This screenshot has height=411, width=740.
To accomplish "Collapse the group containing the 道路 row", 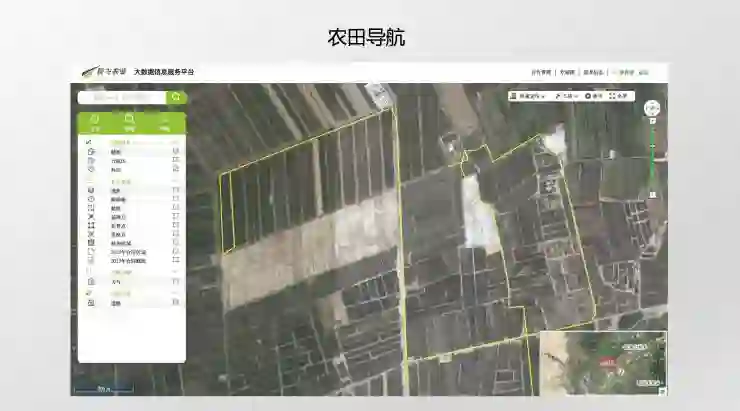I will pyautogui.click(x=175, y=293).
